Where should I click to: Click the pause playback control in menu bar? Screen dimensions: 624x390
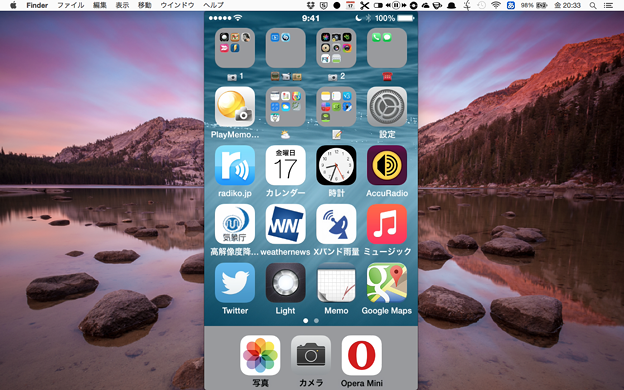[x=396, y=5]
